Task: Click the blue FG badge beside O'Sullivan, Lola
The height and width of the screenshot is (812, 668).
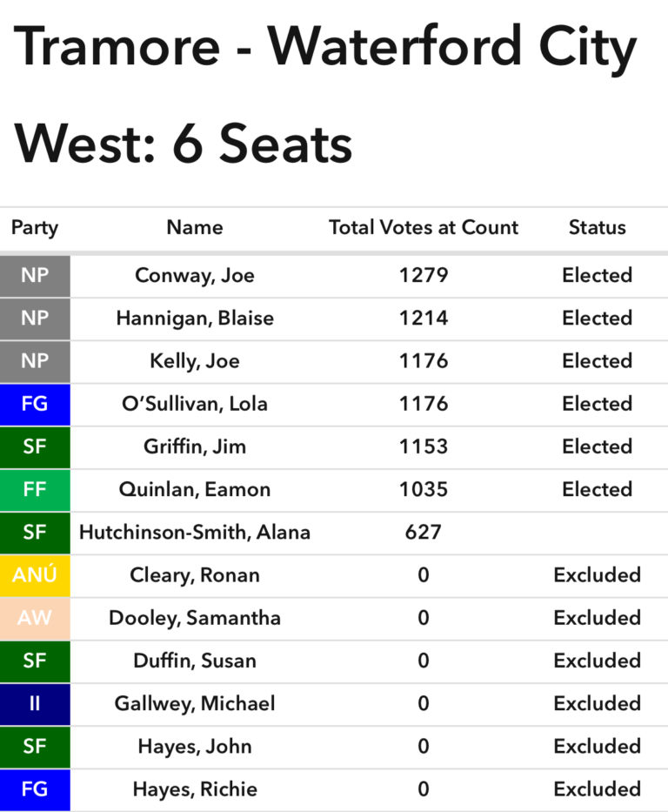Action: (x=35, y=405)
